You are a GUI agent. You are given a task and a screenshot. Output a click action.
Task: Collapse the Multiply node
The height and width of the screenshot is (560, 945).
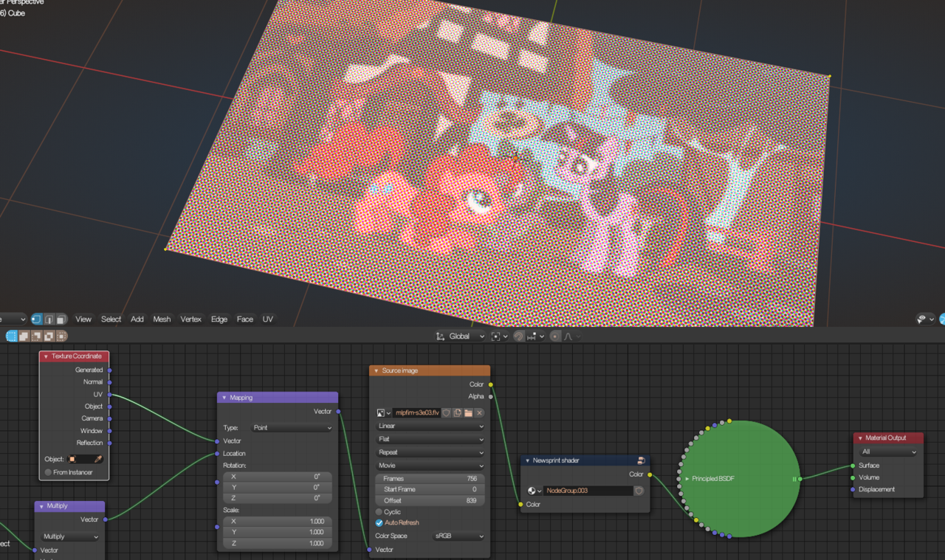(x=41, y=506)
